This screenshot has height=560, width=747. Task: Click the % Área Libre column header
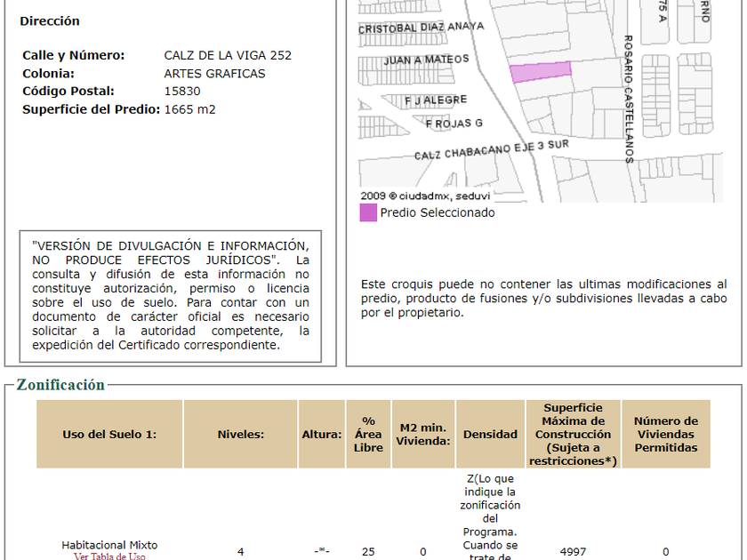(x=368, y=435)
